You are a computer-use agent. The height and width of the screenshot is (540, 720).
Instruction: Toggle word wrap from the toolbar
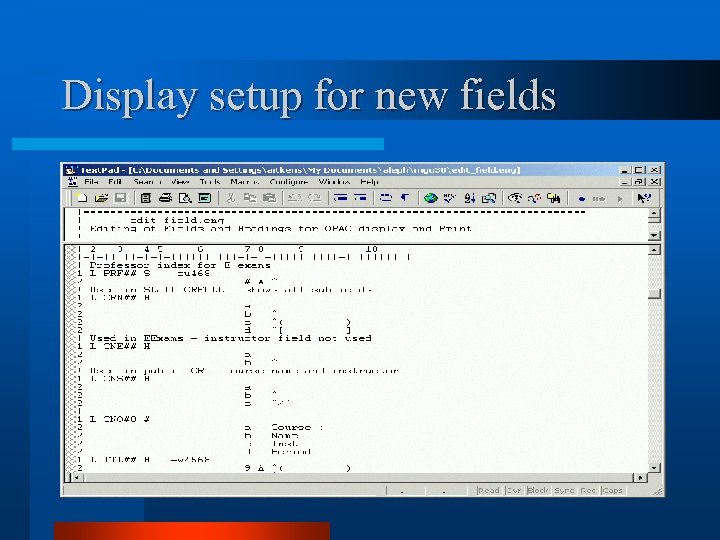[386, 198]
